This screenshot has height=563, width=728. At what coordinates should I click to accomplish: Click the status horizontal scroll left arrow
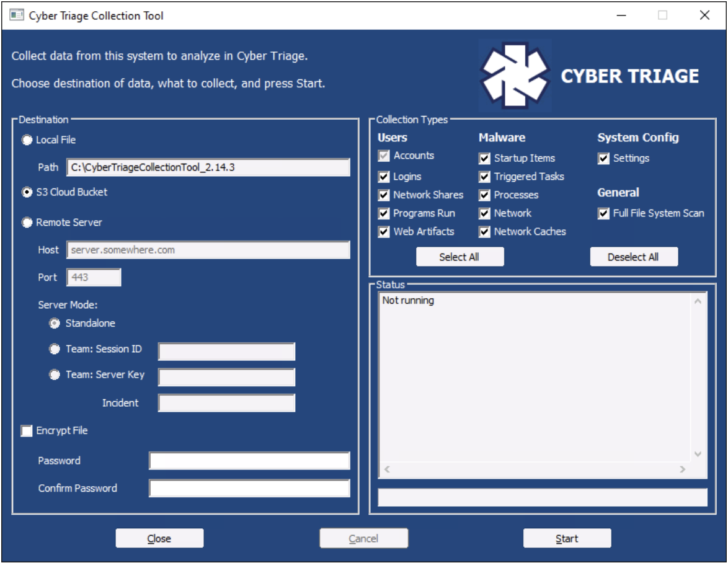click(x=387, y=469)
